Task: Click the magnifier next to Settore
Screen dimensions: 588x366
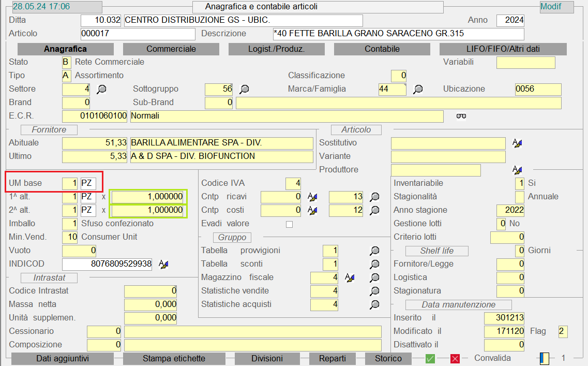Action: (101, 89)
